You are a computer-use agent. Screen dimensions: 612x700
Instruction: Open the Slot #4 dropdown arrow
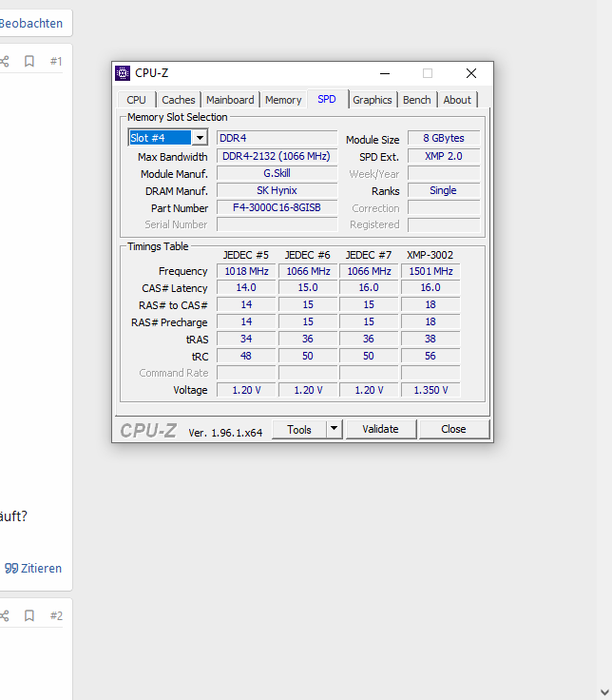point(200,138)
